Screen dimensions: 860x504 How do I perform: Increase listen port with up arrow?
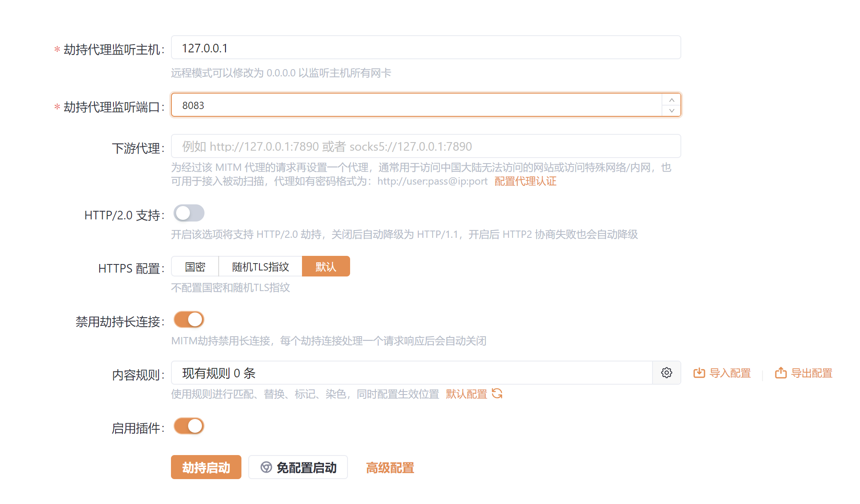tap(671, 100)
